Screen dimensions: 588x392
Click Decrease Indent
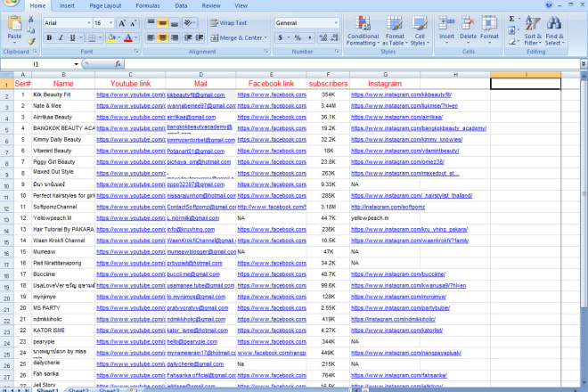tap(188, 38)
